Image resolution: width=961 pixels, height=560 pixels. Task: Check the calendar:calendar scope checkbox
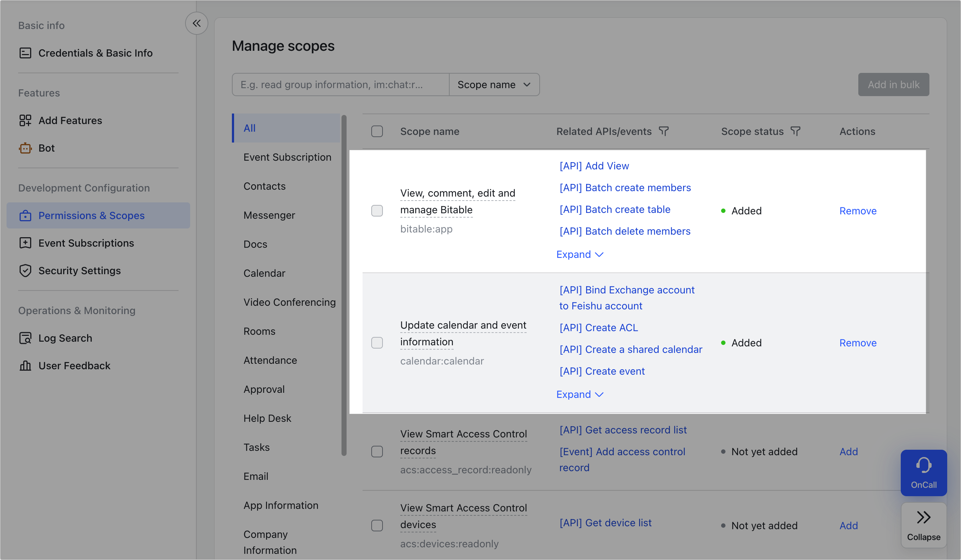(377, 343)
